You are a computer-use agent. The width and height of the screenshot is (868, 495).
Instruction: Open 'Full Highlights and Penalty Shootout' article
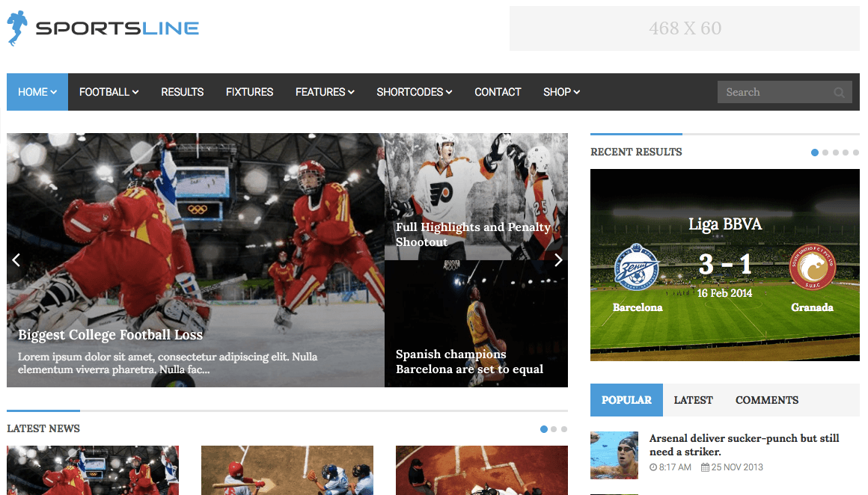tap(472, 234)
